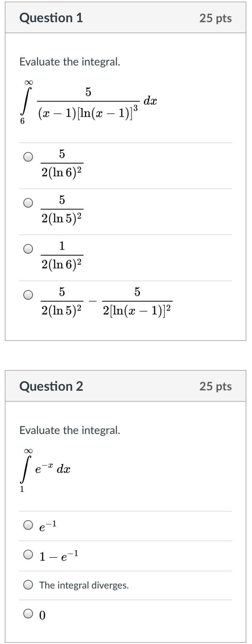Pick radio option containing ln(x − 1) term
The height and width of the screenshot is (644, 252).
(x=28, y=295)
